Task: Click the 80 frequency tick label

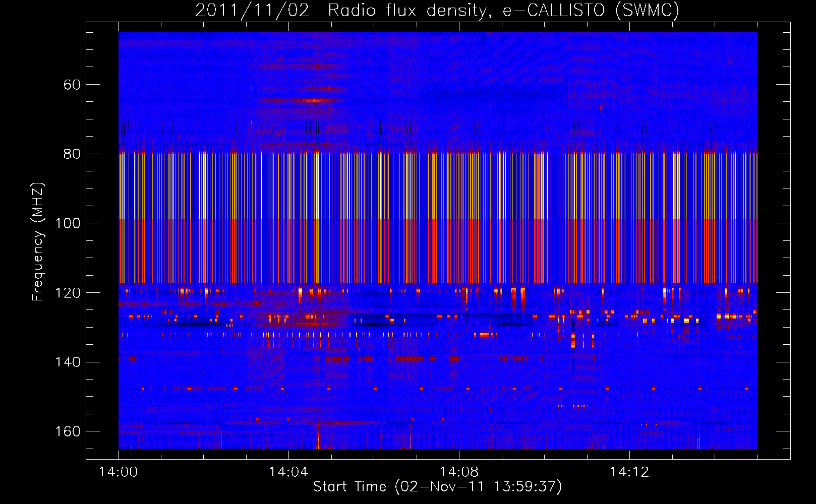Action: 72,154
